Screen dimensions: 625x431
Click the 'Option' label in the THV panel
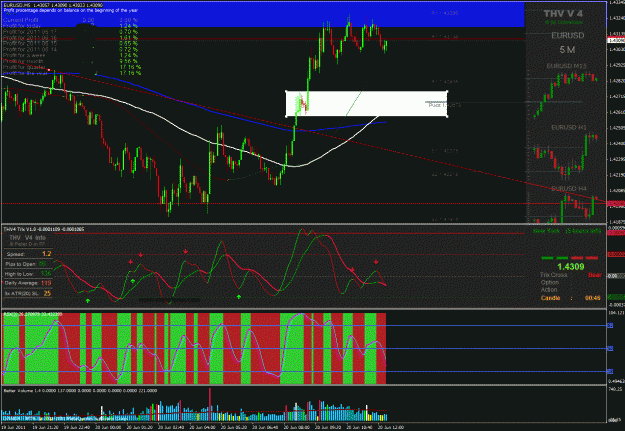click(550, 282)
